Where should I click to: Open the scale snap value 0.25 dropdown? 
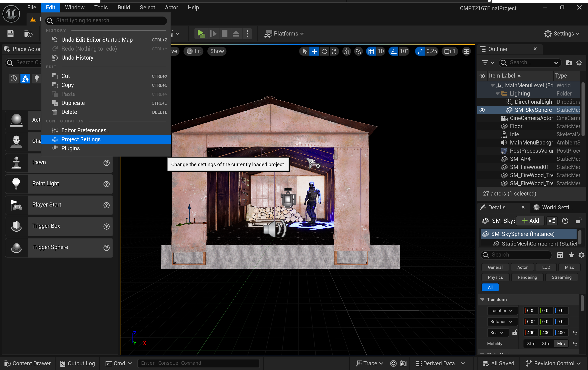coord(432,51)
